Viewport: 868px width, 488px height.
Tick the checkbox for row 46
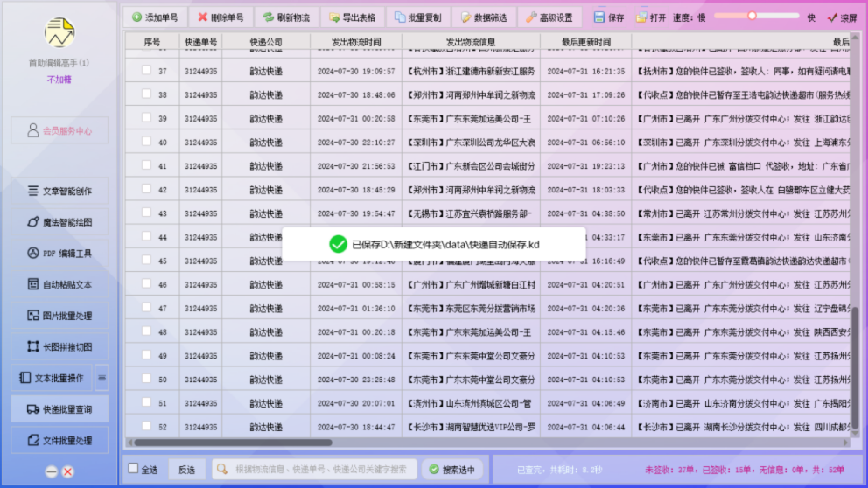pyautogui.click(x=146, y=284)
